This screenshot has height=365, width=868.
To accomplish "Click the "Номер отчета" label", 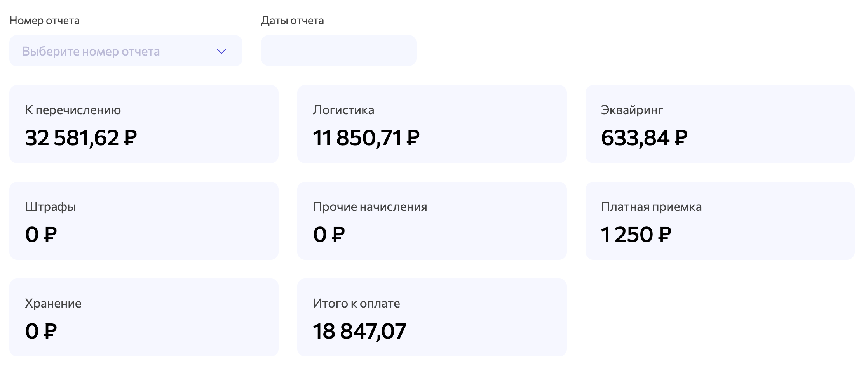I will [44, 21].
